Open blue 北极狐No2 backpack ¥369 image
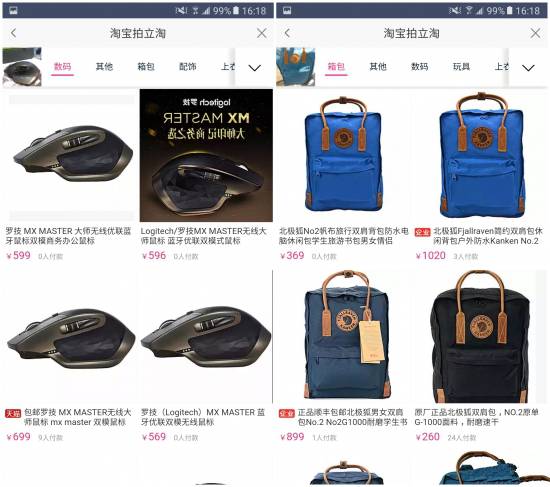This screenshot has height=487, width=550. pyautogui.click(x=343, y=155)
